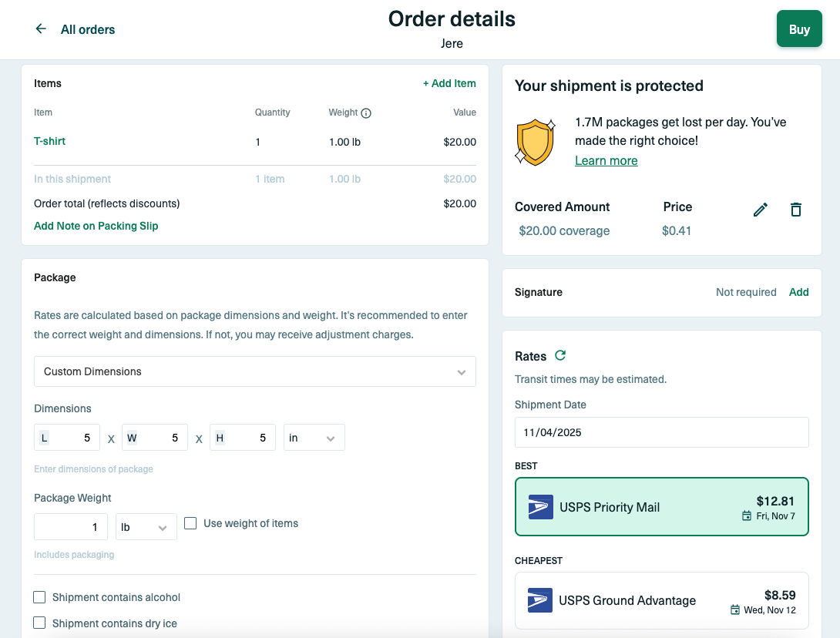Click the In this shipment row label
The width and height of the screenshot is (840, 638).
point(72,179)
